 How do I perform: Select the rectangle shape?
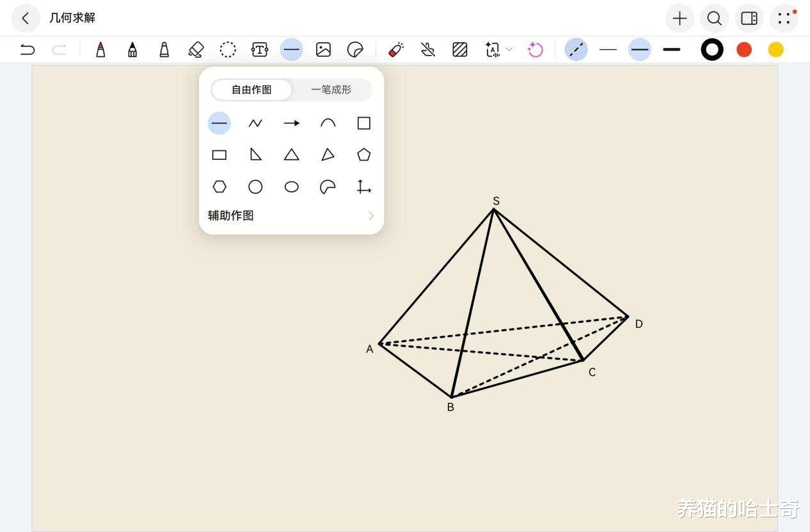[219, 155]
